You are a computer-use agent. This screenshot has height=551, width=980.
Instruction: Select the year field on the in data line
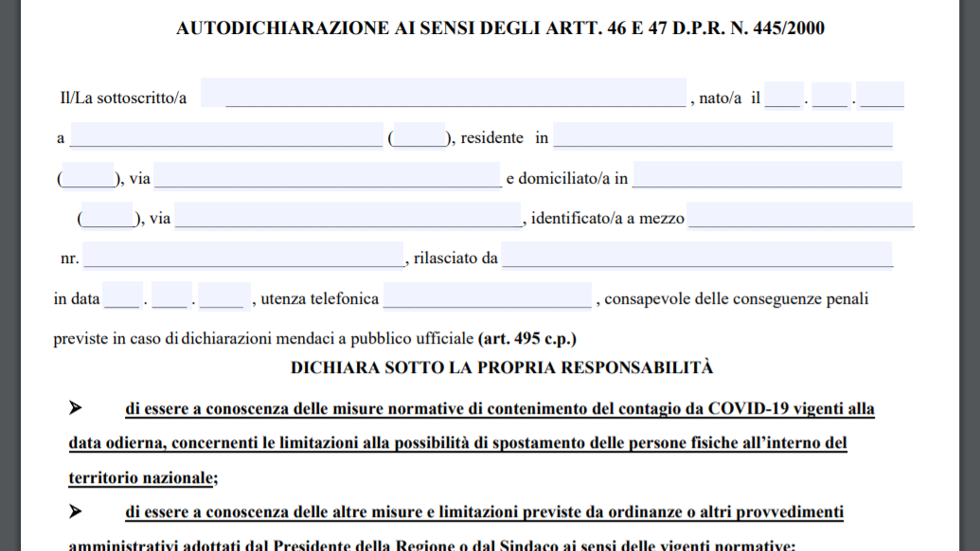224,295
